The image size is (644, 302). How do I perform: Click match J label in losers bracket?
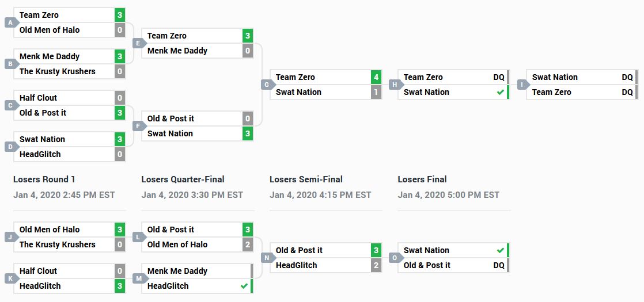tap(12, 237)
